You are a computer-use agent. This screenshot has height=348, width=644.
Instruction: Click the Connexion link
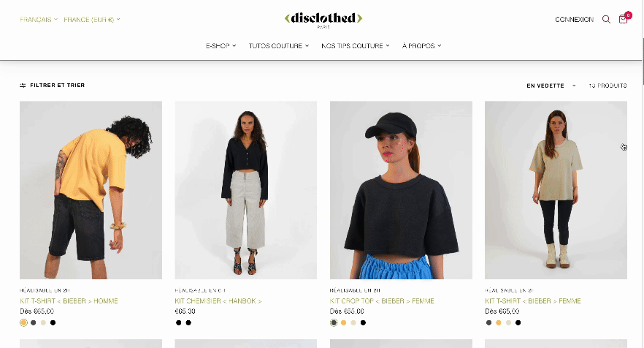pyautogui.click(x=574, y=19)
